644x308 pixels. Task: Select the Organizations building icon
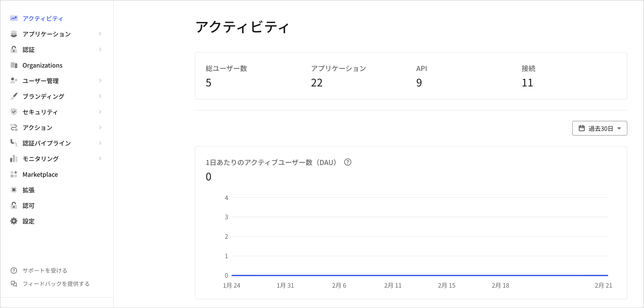(x=14, y=65)
